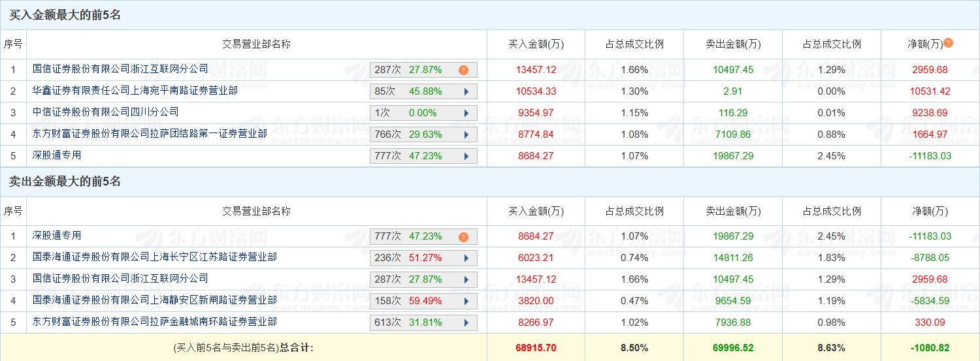Screen dimensions: 980x361
Task: Click the 7109.86 sell amount cell
Action: [732, 134]
